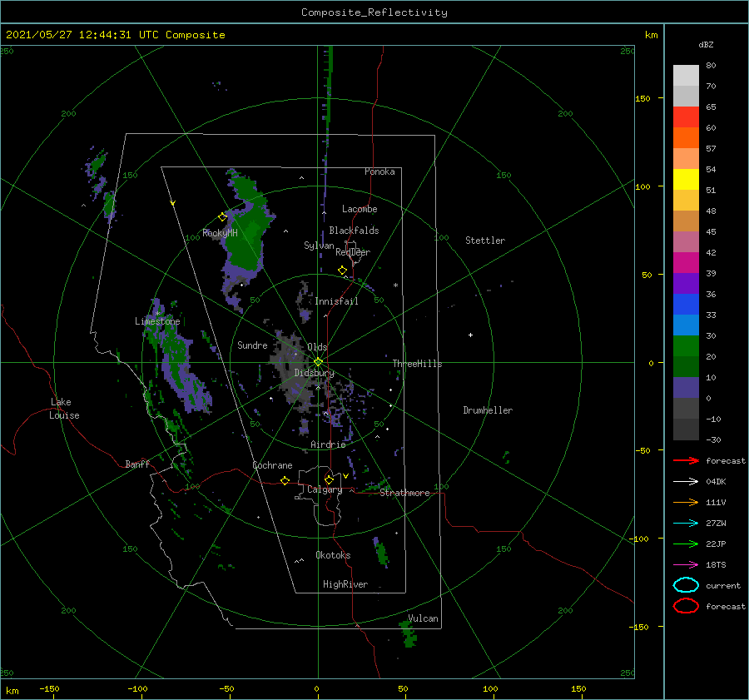Click the Drumheller city label
This screenshot has width=749, height=700.
[x=488, y=410]
